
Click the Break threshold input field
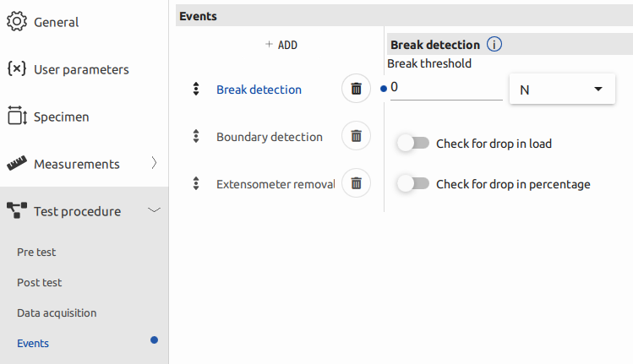pyautogui.click(x=446, y=88)
